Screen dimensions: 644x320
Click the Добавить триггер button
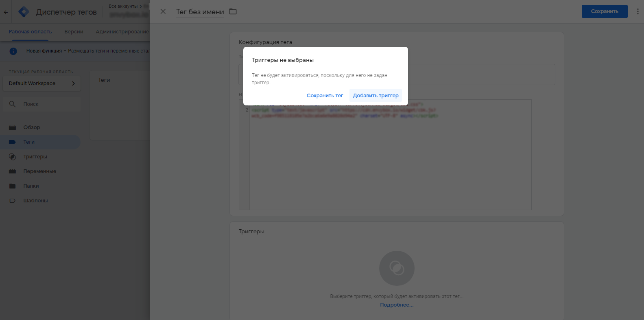[375, 96]
